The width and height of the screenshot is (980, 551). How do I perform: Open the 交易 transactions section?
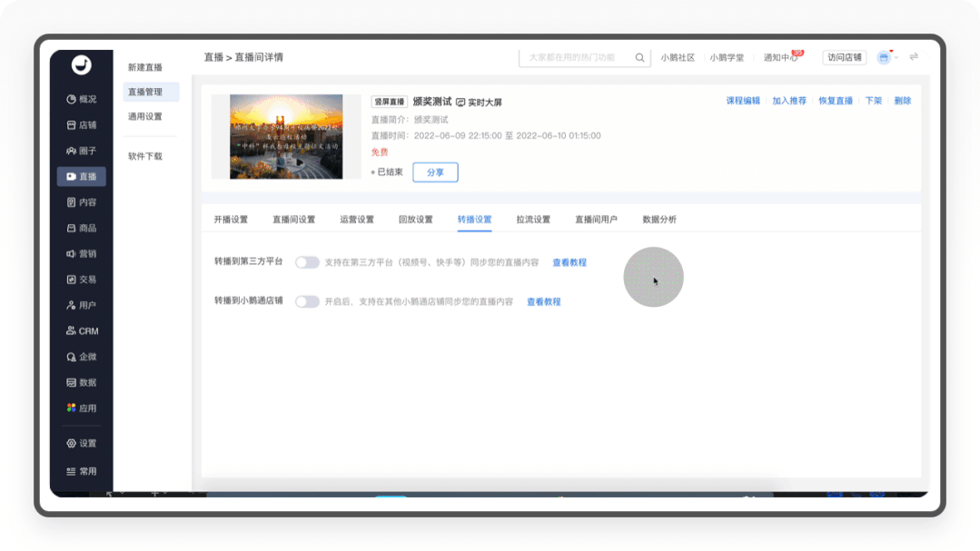[81, 280]
